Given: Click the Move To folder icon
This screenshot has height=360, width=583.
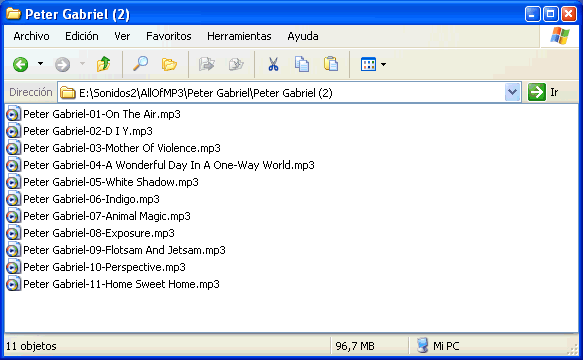Looking at the screenshot, I should click(x=207, y=64).
